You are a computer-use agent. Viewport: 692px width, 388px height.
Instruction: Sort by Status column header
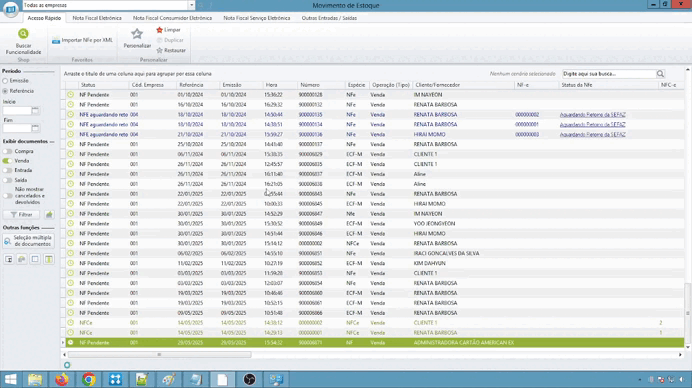[103, 85]
